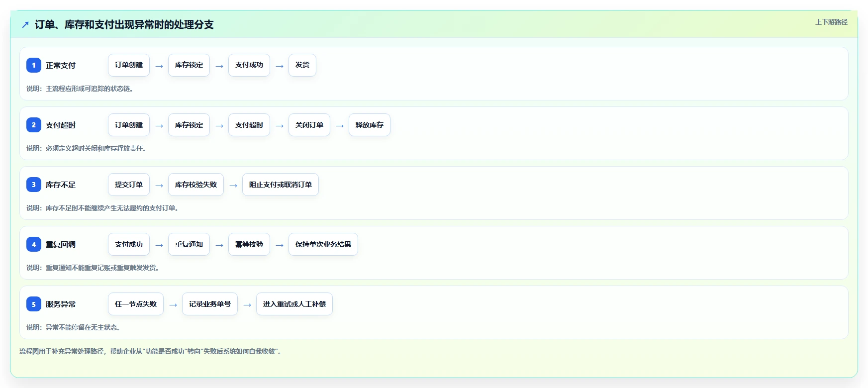The height and width of the screenshot is (388, 868).
Task: Click the heading 订单、库存和支付出现异常时的处理分支
Action: pyautogui.click(x=124, y=24)
